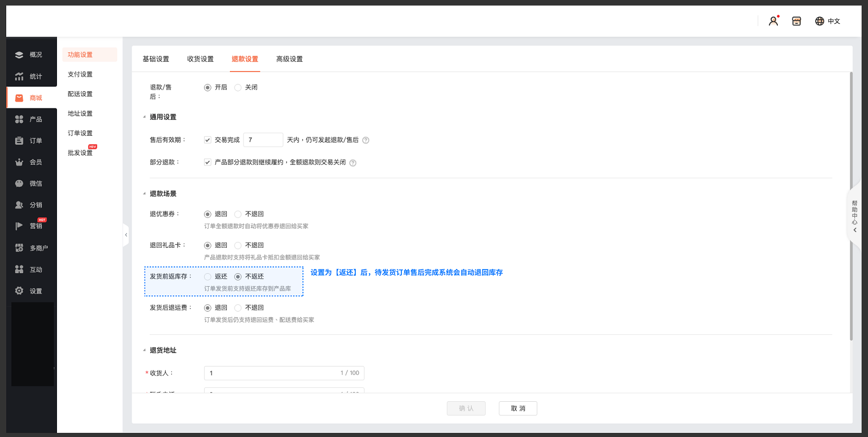
Task: Open the 产品 products sidebar icon
Action: click(19, 119)
